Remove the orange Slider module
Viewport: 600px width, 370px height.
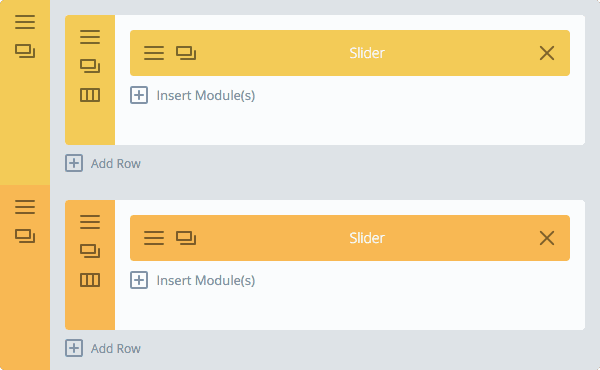coord(547,238)
